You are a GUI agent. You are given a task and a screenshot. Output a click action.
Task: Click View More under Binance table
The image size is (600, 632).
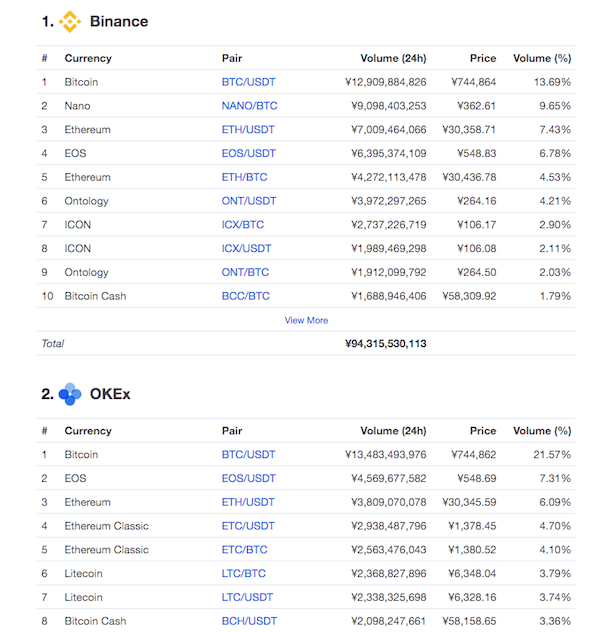click(306, 320)
